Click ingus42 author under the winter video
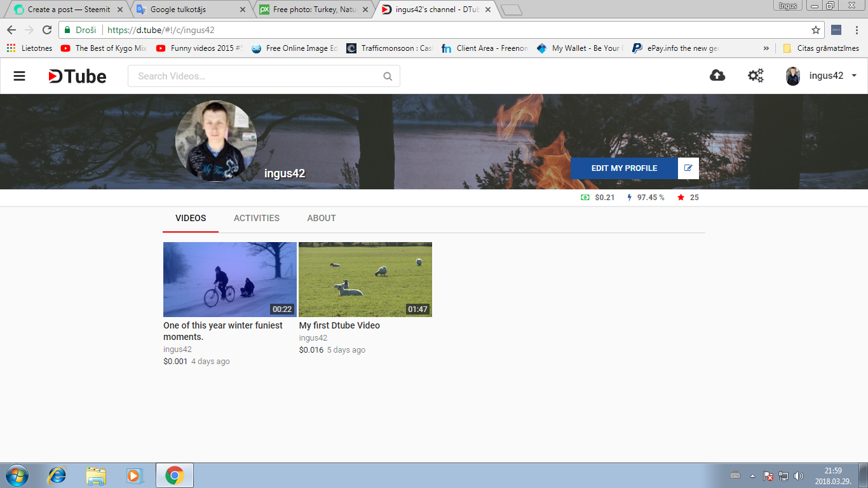The height and width of the screenshot is (488, 868). 177,349
